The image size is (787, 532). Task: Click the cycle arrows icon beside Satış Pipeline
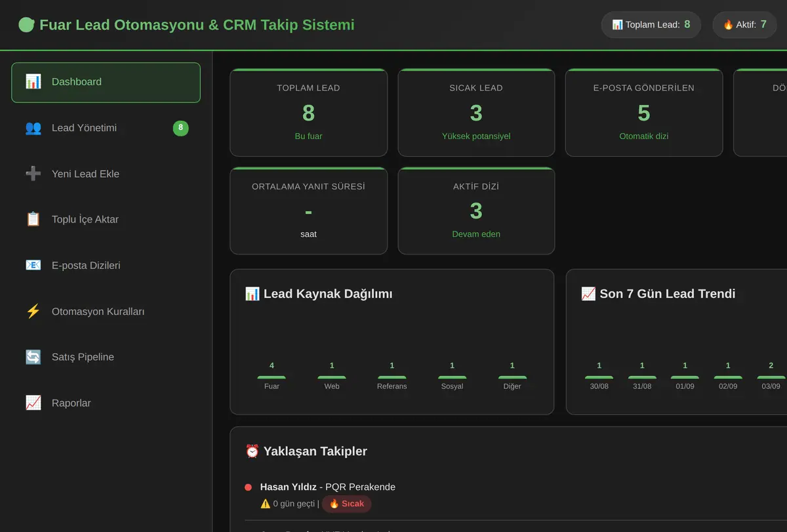[x=33, y=357]
